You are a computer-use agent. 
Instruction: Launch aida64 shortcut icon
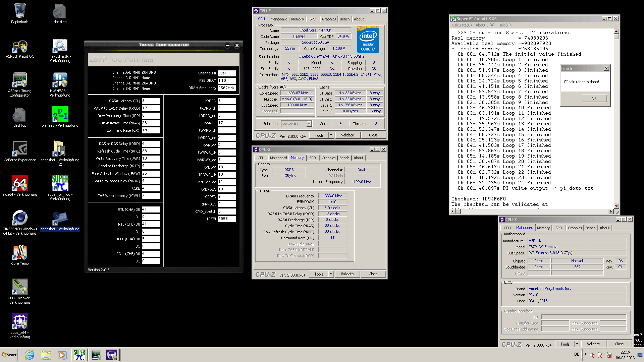coord(20,185)
